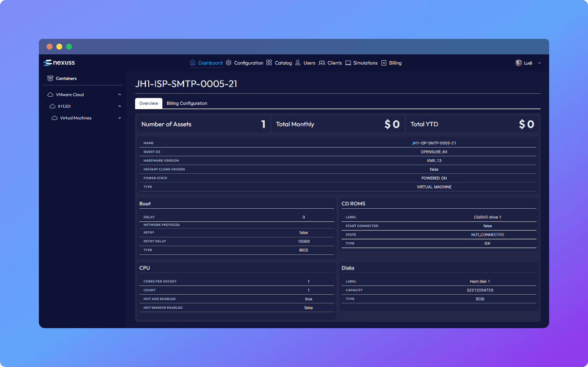Viewport: 588px width, 367px height.
Task: Click the Ludi user avatar
Action: pos(519,63)
